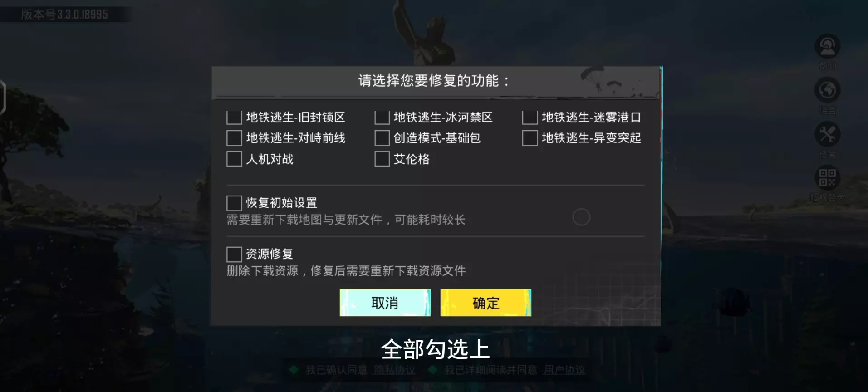Enable 人机对战 checkbox
Viewport: 868px width, 392px height.
(x=234, y=159)
